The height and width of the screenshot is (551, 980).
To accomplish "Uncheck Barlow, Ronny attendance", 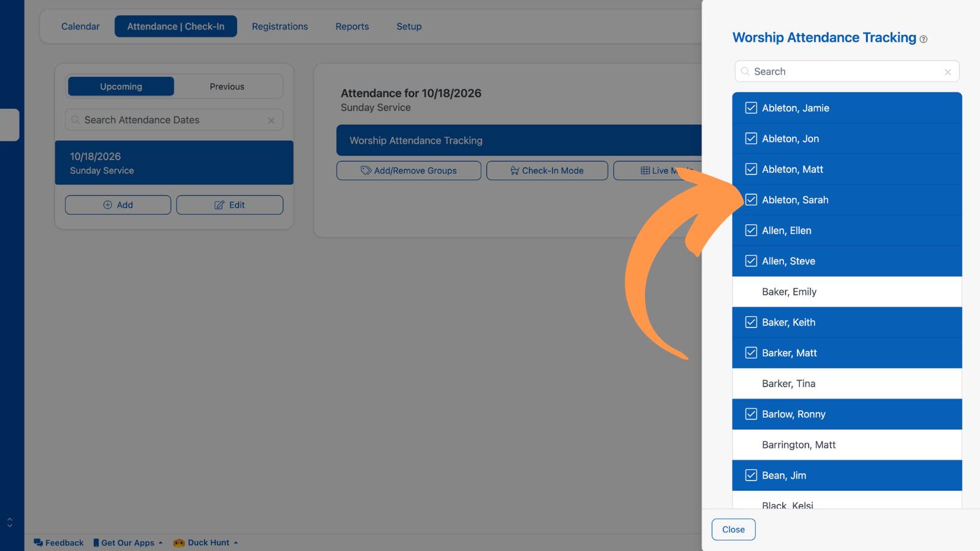I will coord(751,414).
